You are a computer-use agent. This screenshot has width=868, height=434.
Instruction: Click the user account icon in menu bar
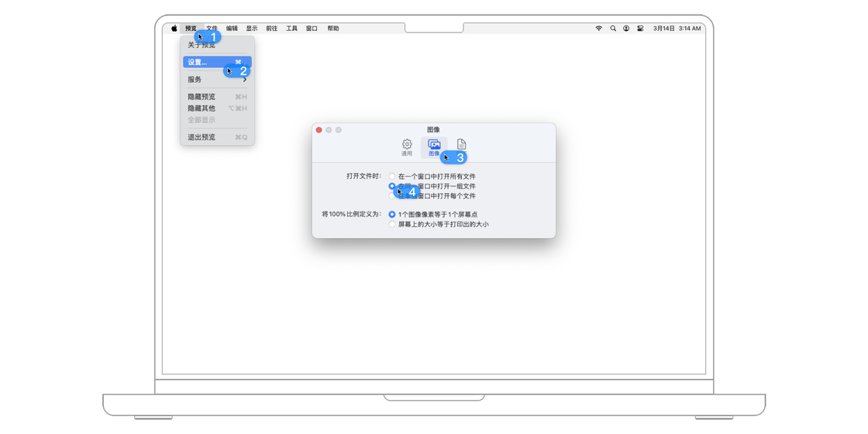pos(626,29)
